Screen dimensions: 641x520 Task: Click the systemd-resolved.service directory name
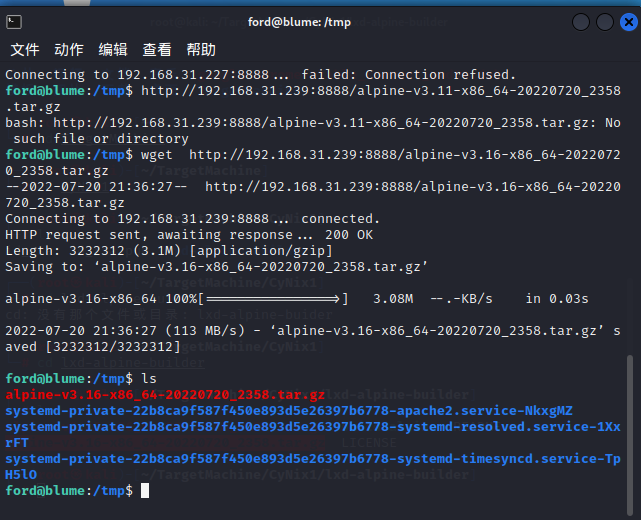(x=313, y=435)
